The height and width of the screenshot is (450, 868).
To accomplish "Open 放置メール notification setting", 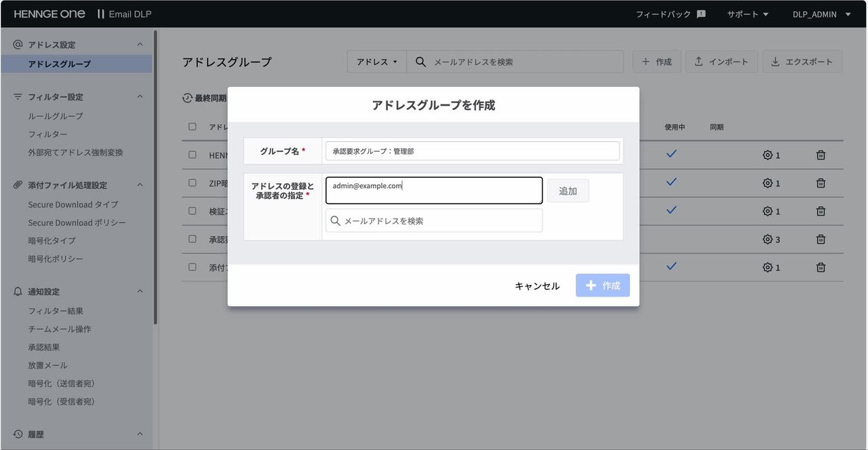I will (47, 366).
